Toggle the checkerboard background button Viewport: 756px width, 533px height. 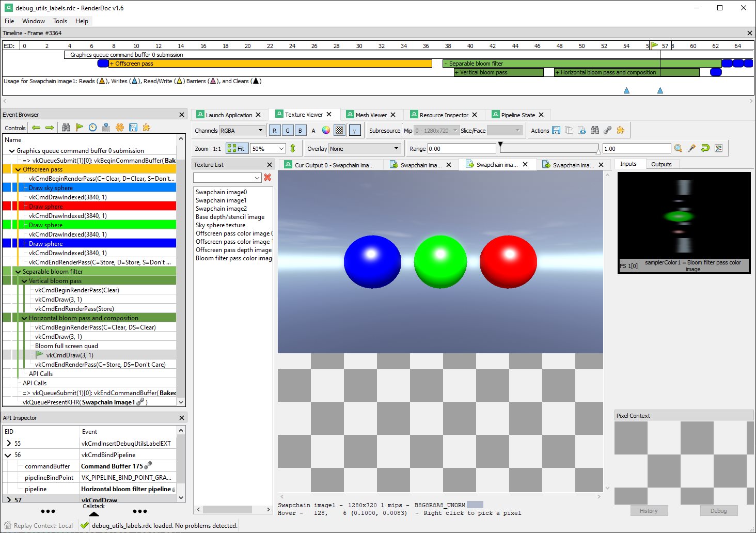click(x=339, y=131)
